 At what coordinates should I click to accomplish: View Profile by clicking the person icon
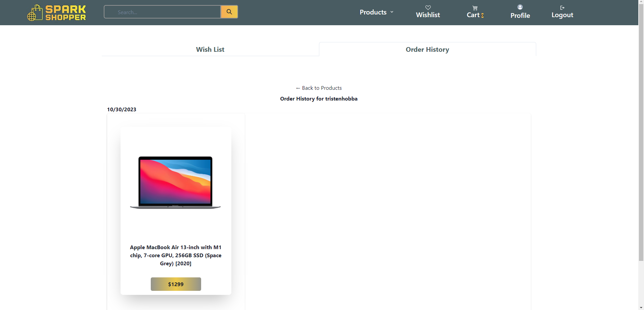click(519, 7)
